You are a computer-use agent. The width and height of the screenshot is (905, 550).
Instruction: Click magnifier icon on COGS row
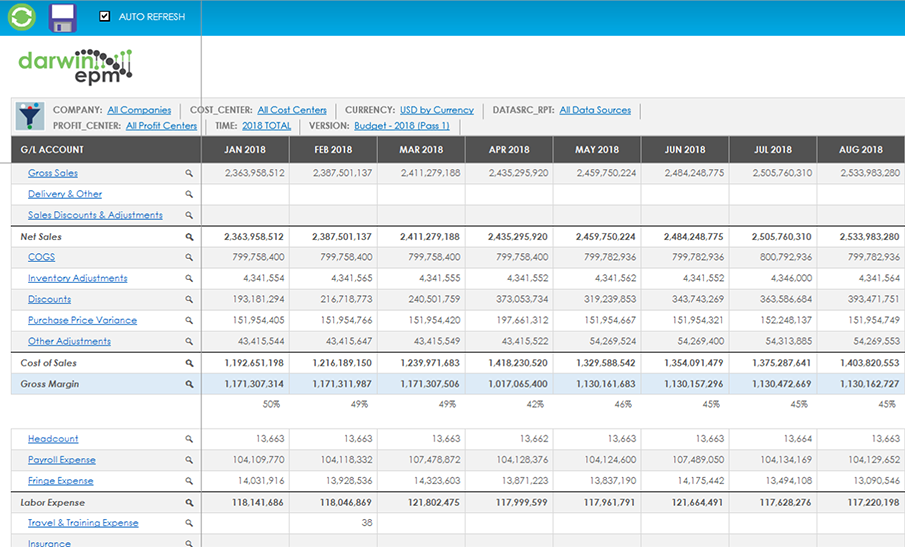coord(189,257)
